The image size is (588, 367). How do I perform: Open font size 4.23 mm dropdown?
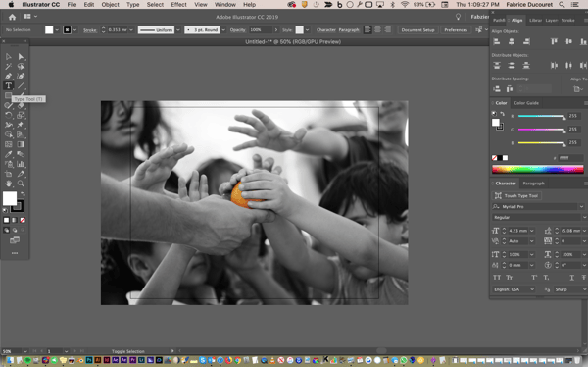[532, 231]
